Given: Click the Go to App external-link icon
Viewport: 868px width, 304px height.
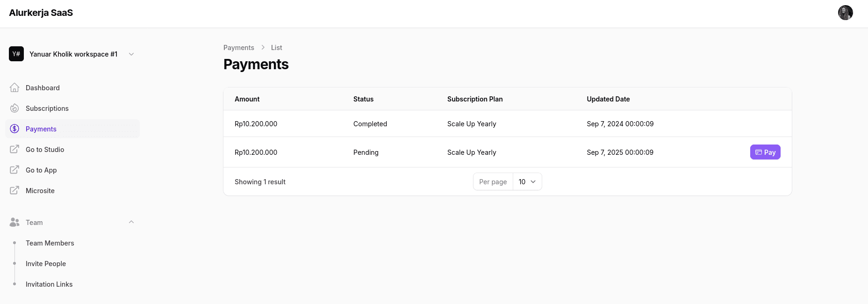Looking at the screenshot, I should coord(14,170).
